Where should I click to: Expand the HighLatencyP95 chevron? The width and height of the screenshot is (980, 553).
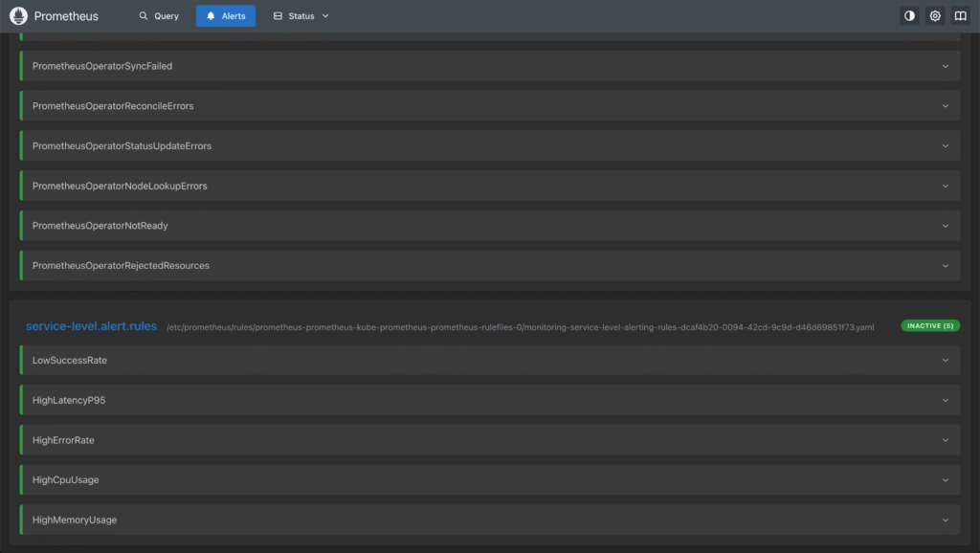[x=945, y=401]
